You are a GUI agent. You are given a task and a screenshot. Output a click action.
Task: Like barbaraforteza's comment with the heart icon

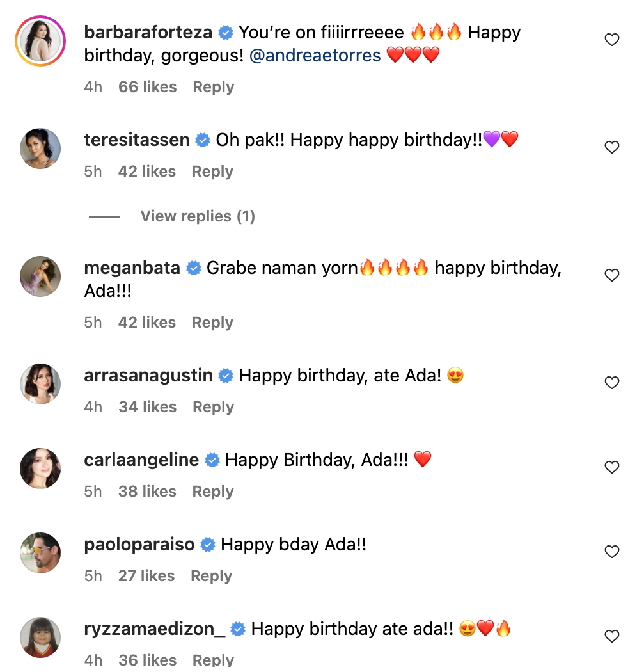(612, 40)
